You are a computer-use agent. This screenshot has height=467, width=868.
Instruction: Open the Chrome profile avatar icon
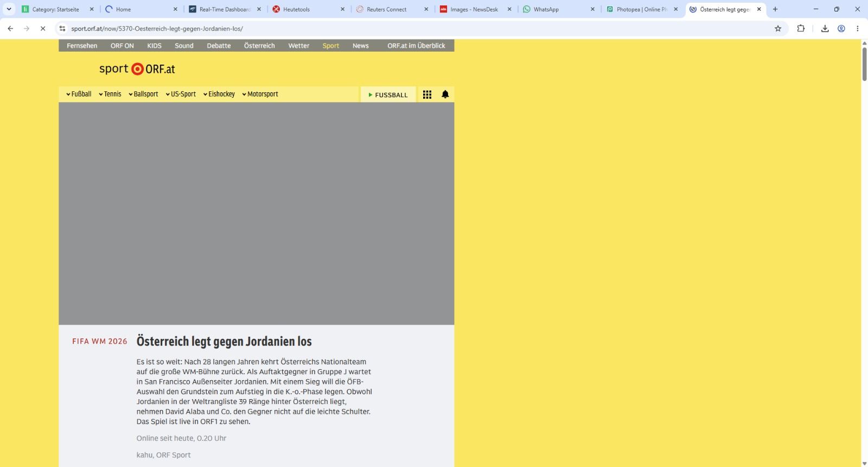(x=841, y=28)
